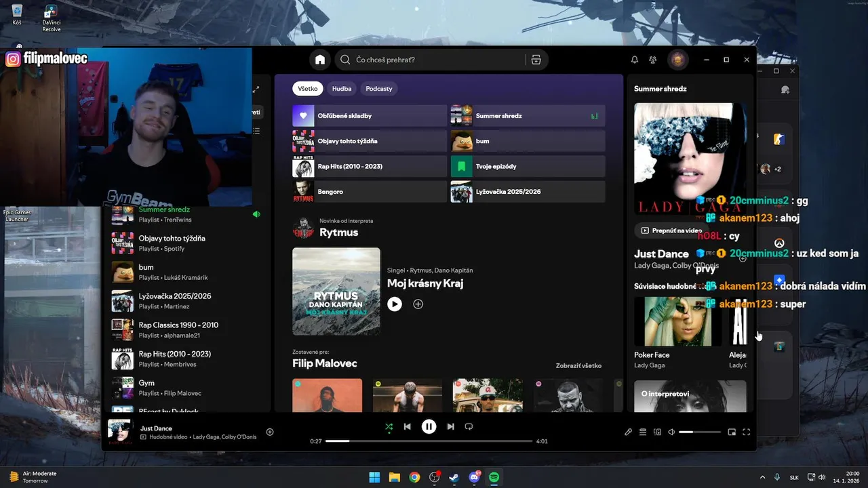Open the Friend Activity icon
Screen dimensions: 868x488
coord(653,60)
